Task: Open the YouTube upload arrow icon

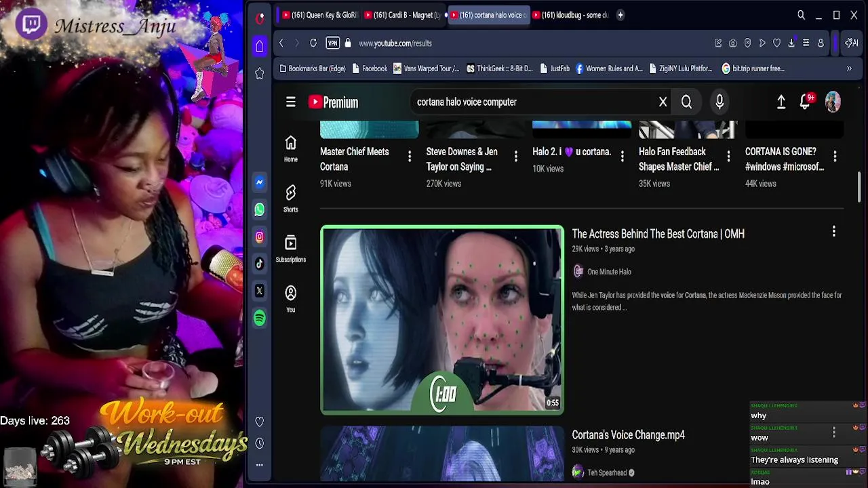Action: (781, 102)
